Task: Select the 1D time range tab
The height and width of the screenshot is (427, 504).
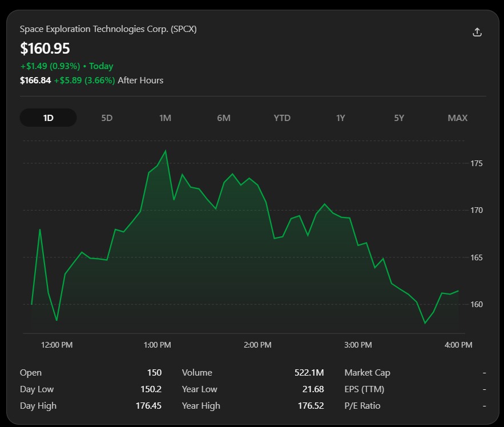Action: click(48, 118)
